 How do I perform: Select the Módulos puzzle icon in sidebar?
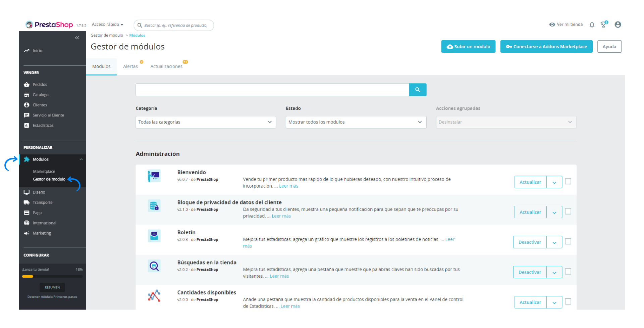click(x=27, y=159)
